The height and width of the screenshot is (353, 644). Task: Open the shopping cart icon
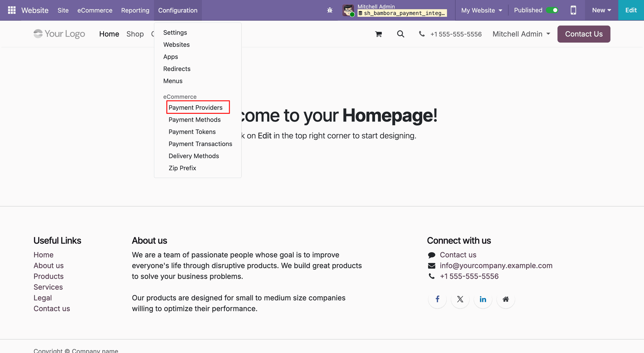[x=378, y=34]
